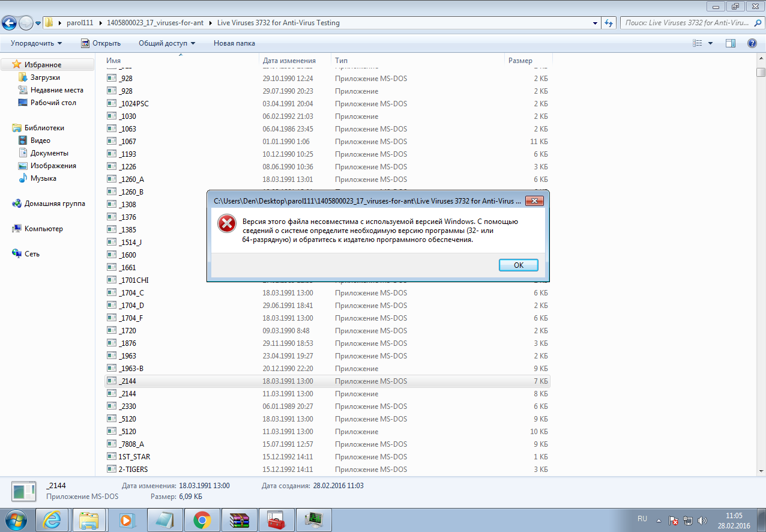The height and width of the screenshot is (532, 766).
Task: Select file _1876
Action: [127, 343]
